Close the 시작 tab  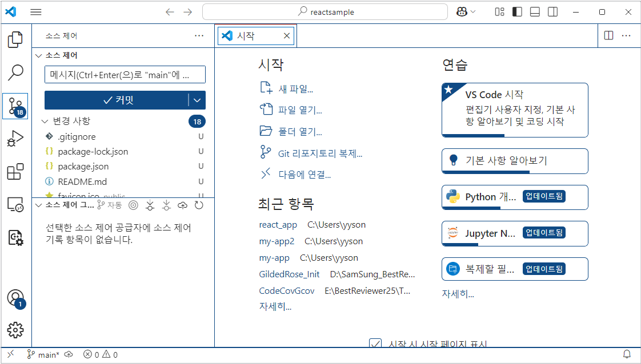tap(287, 36)
